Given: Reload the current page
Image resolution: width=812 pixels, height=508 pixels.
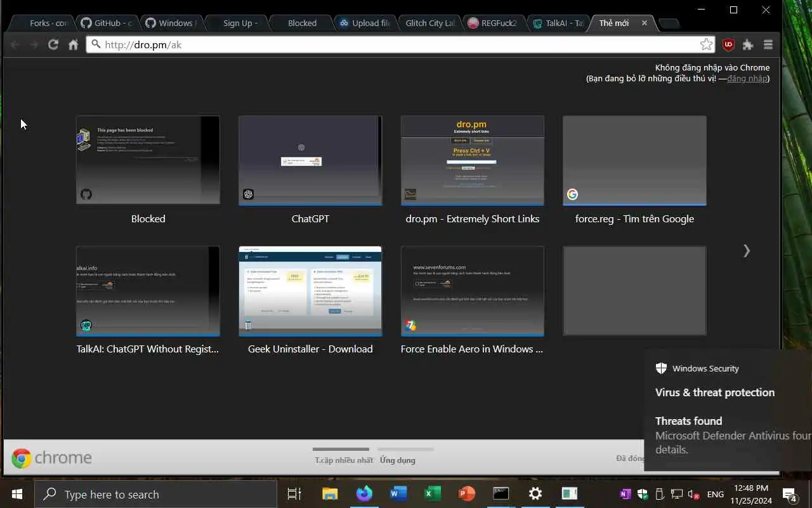Looking at the screenshot, I should (53, 44).
